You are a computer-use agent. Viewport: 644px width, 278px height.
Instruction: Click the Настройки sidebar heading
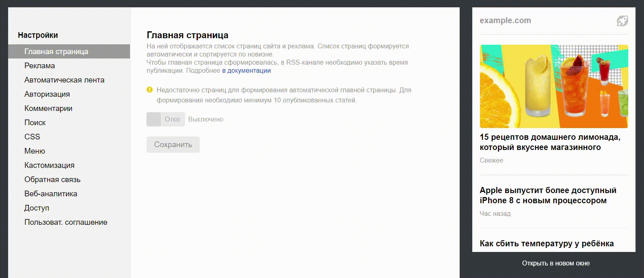coord(38,35)
